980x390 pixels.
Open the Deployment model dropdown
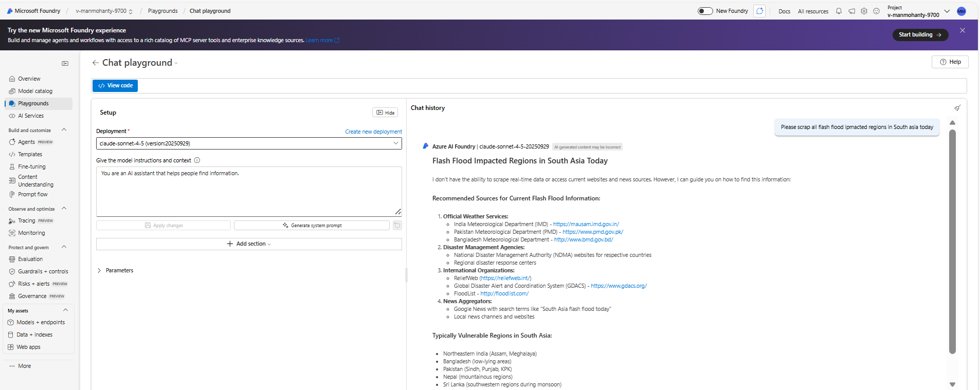[249, 143]
